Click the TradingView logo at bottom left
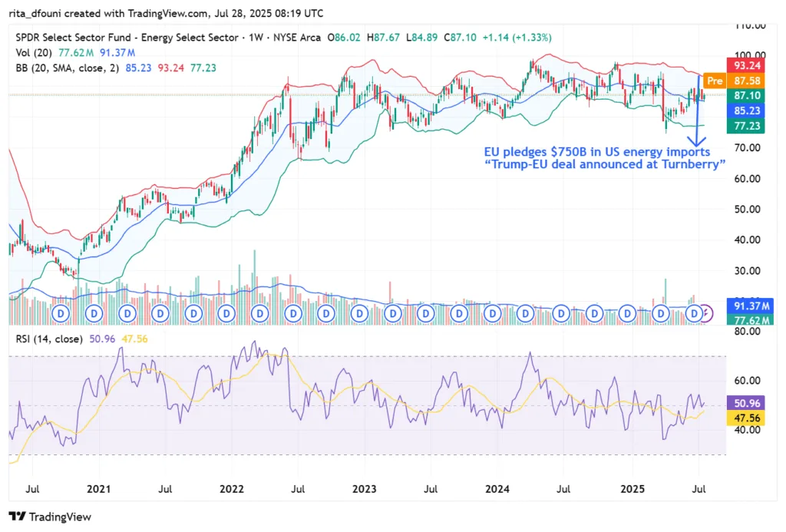 (x=50, y=517)
